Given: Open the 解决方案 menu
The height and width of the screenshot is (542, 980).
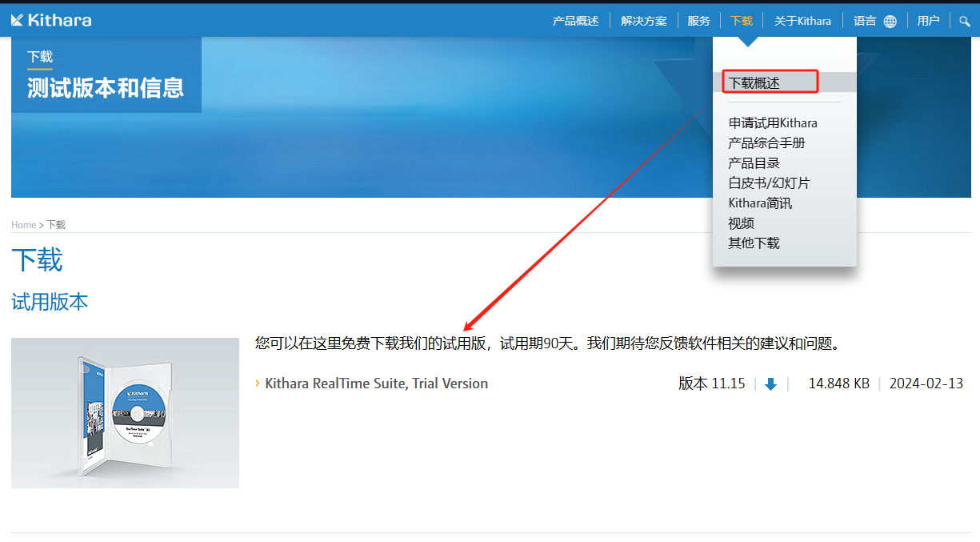Looking at the screenshot, I should coord(644,21).
